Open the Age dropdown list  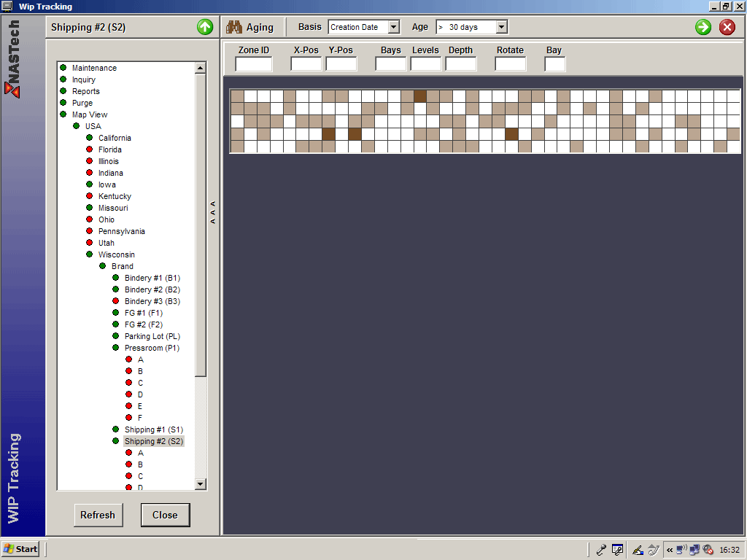[501, 27]
